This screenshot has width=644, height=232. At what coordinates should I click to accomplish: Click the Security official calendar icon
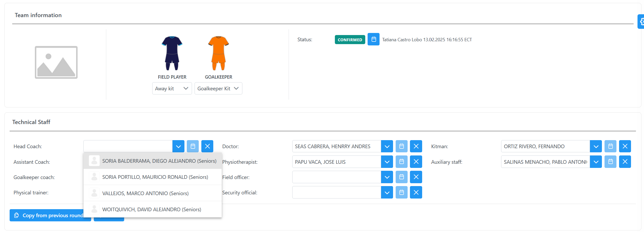pyautogui.click(x=401, y=192)
